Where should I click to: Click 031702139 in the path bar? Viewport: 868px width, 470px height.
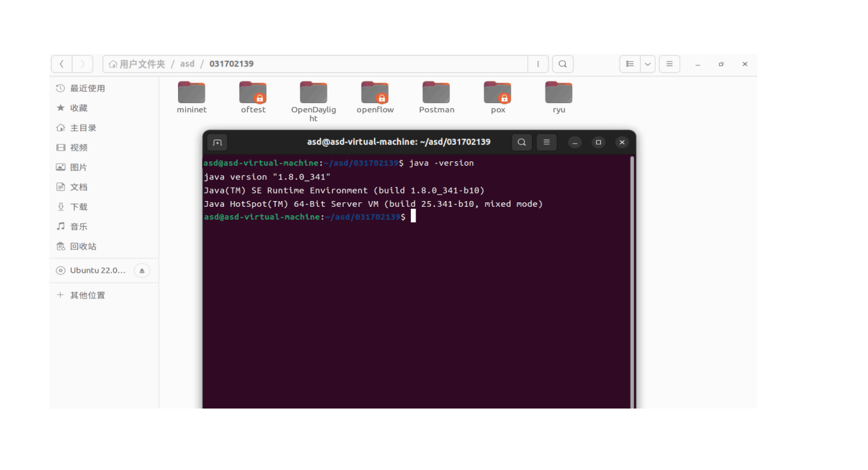pyautogui.click(x=232, y=64)
